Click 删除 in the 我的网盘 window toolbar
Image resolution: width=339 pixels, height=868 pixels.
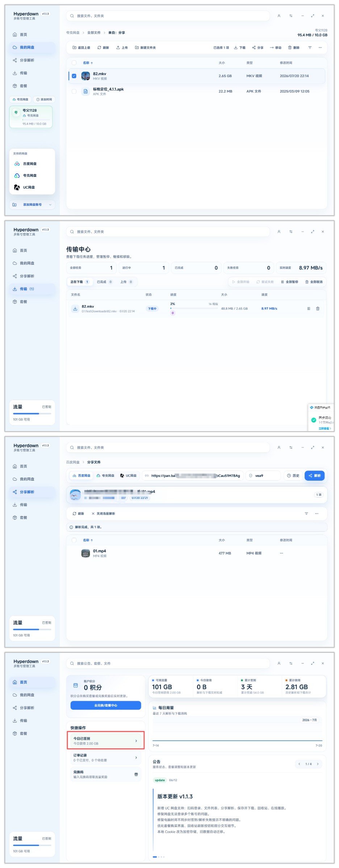tap(294, 48)
